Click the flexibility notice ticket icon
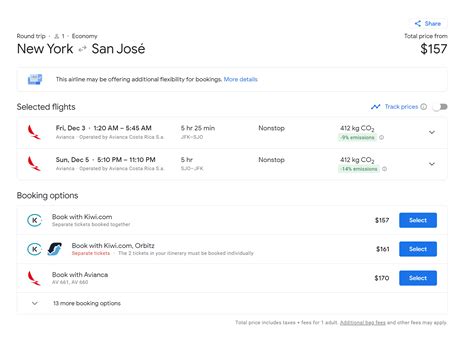 tap(35, 79)
